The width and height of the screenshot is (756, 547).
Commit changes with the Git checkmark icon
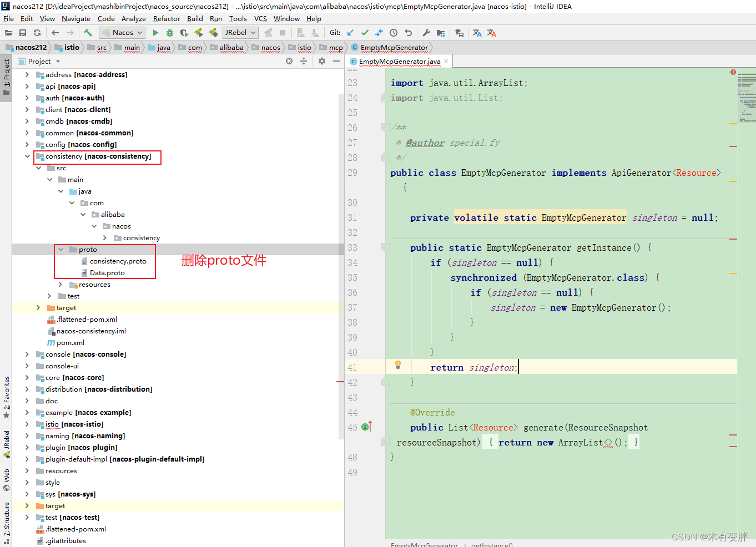coord(365,33)
